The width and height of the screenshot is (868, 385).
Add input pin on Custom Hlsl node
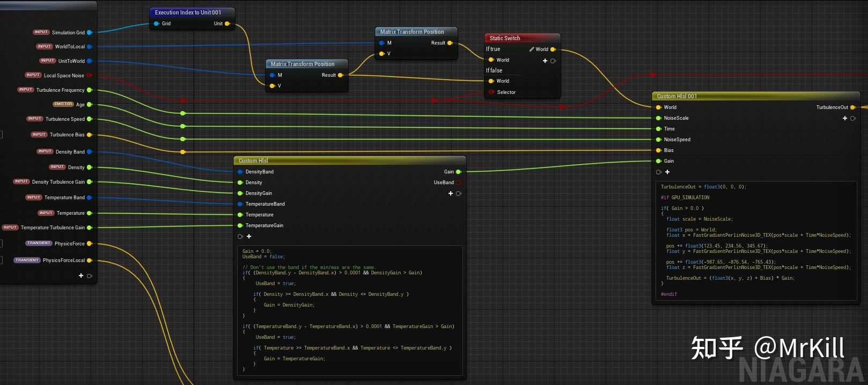249,236
